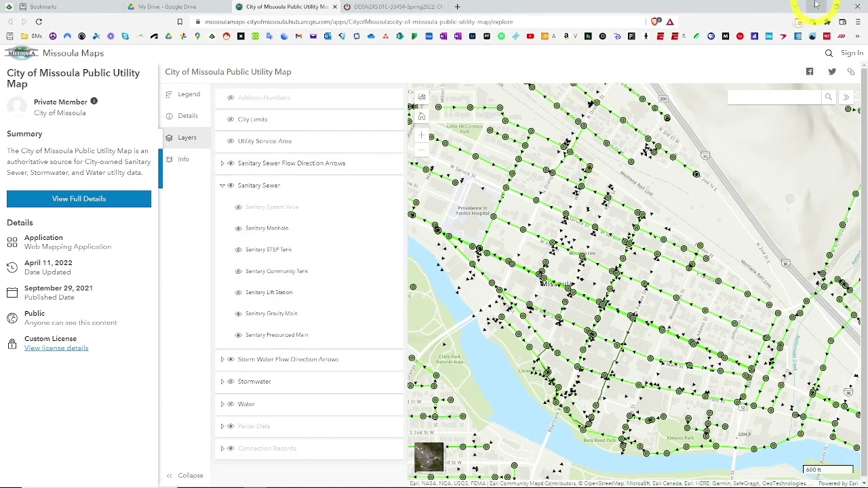Close the City of Missoula tab
The image size is (868, 488).
[334, 7]
